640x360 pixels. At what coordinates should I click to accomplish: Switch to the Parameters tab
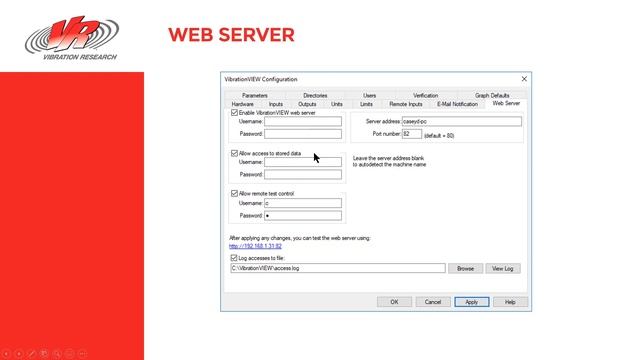255,96
